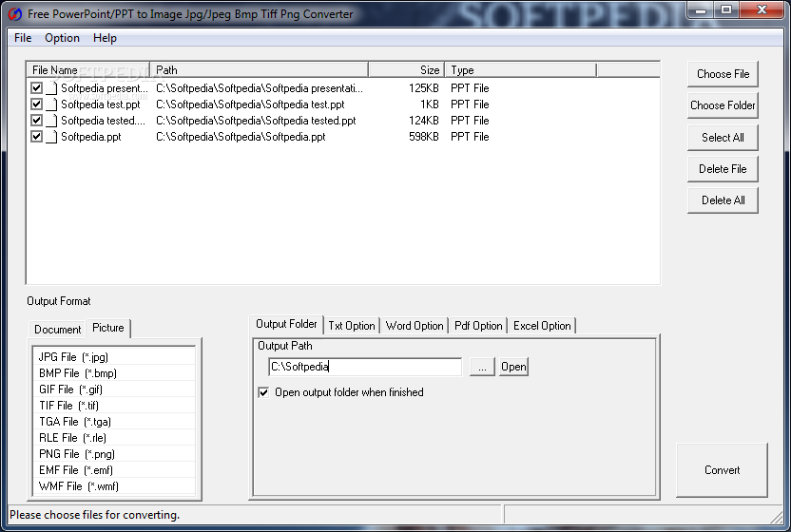Sort list by the Type column header
The height and width of the screenshot is (532, 791).
521,70
